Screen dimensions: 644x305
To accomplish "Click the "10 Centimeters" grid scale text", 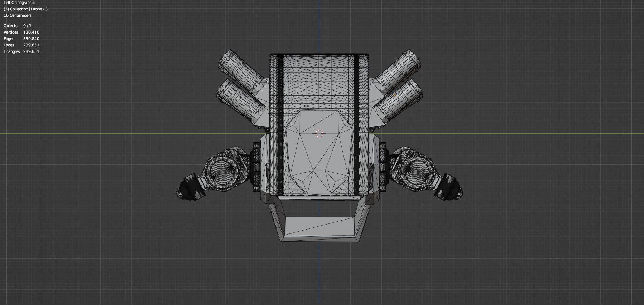I will point(18,15).
